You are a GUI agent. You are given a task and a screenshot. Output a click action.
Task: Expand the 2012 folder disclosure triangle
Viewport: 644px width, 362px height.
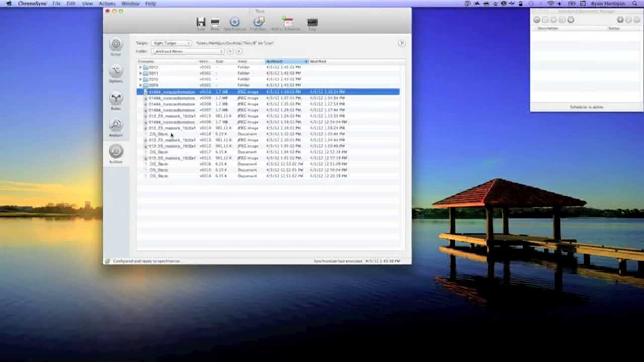coord(140,67)
